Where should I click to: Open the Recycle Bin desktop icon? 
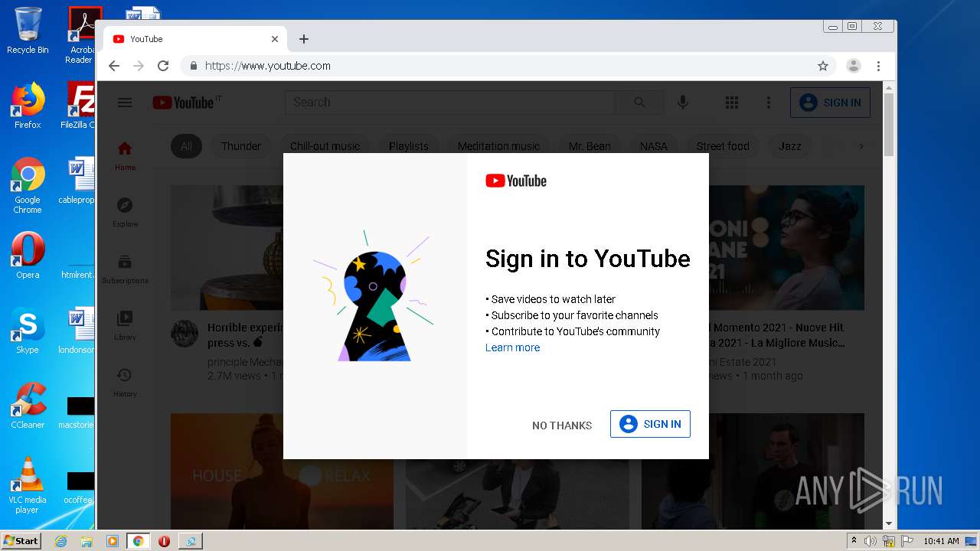(28, 31)
